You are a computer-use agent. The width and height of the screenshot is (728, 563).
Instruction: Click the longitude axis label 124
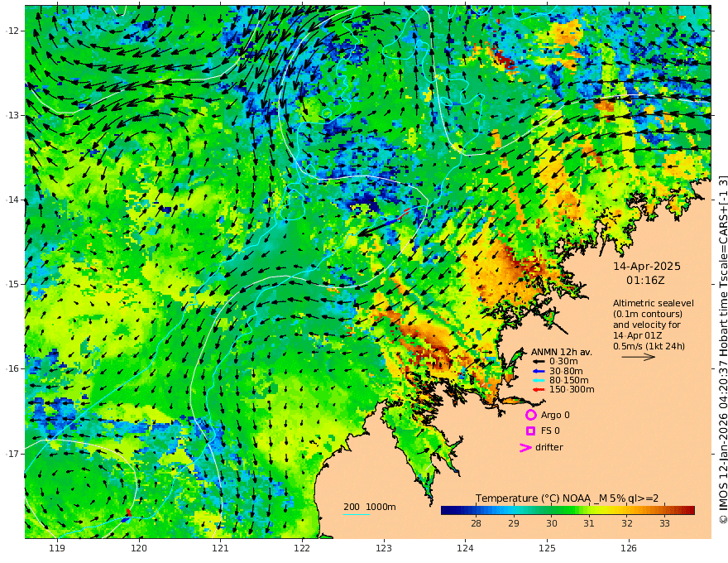click(466, 549)
